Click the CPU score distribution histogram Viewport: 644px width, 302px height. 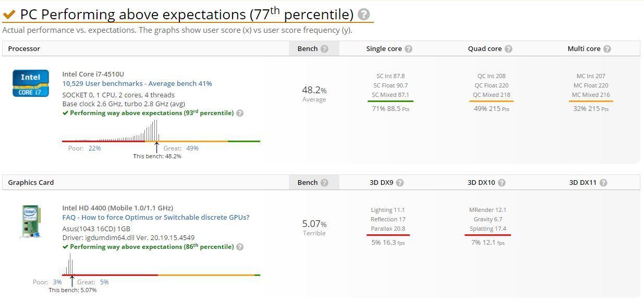point(151,129)
